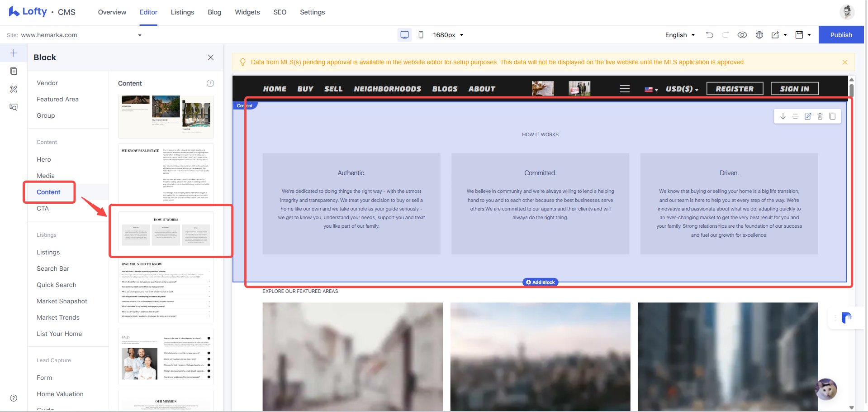Publish the website
868x412 pixels.
coord(841,35)
